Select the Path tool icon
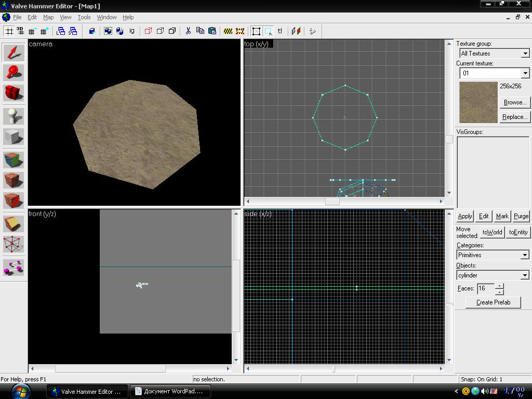 (x=14, y=268)
